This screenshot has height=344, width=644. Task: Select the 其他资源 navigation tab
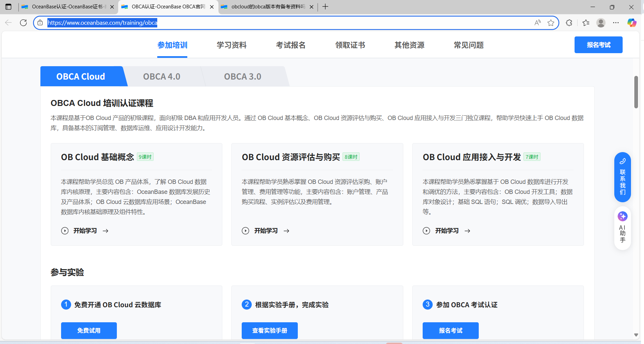409,45
